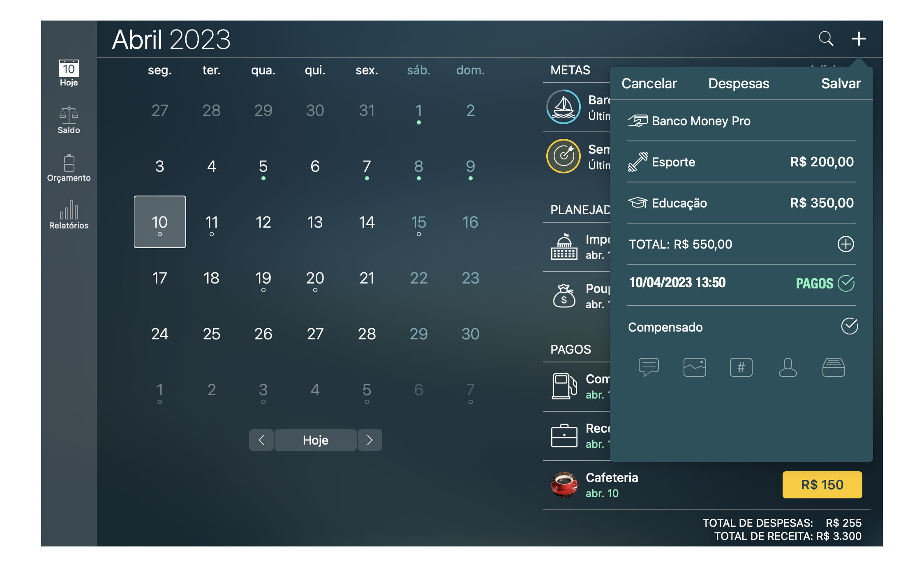Change the date 10/04/2023 13:50
The image size is (924, 567).
[677, 283]
